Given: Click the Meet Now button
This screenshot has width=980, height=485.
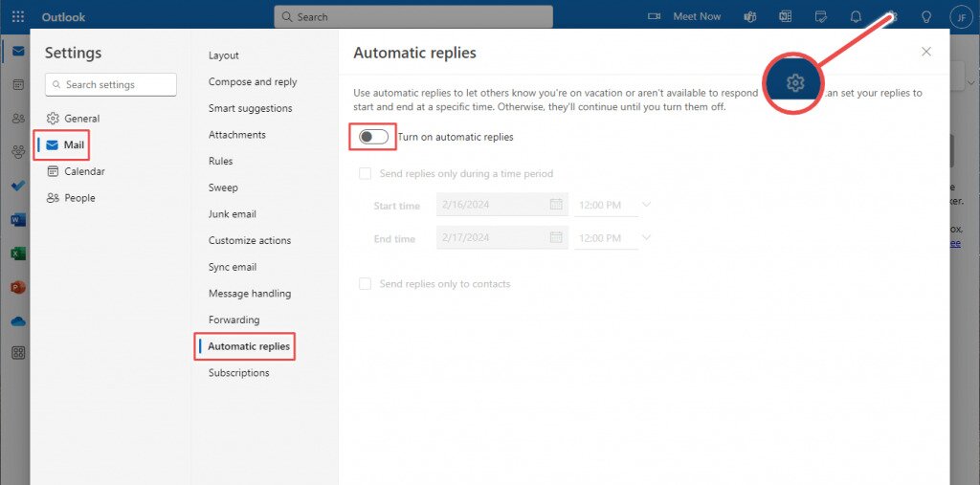Looking at the screenshot, I should point(685,16).
